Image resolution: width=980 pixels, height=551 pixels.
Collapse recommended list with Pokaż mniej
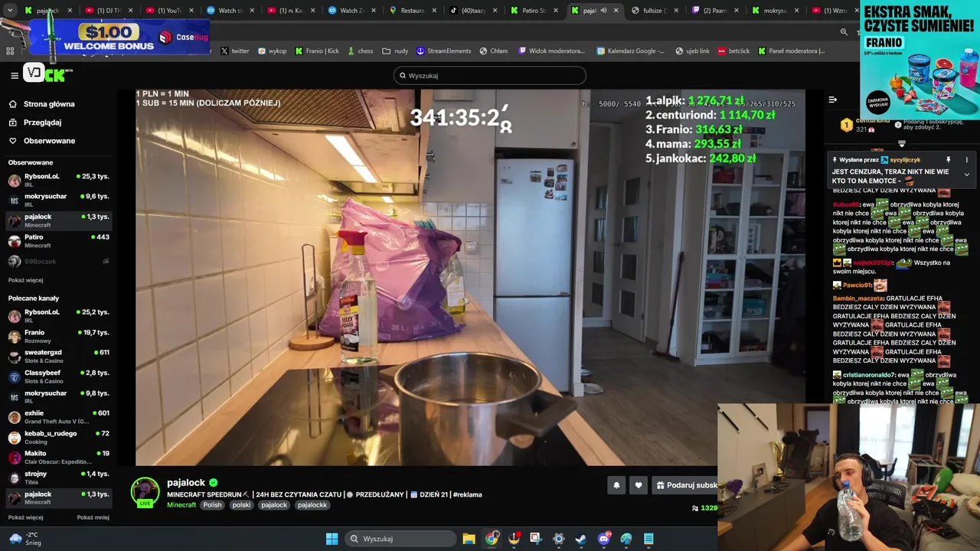tap(93, 517)
